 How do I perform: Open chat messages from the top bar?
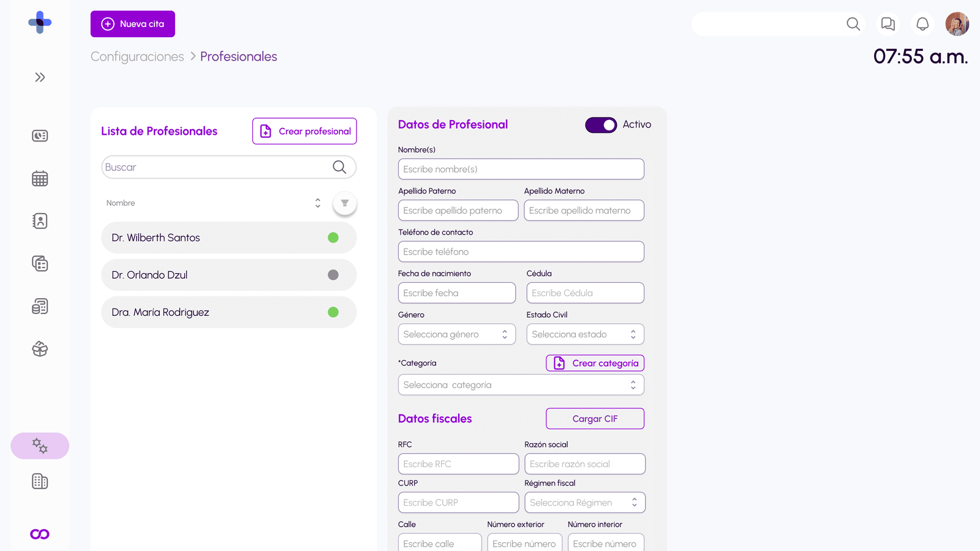pos(887,24)
